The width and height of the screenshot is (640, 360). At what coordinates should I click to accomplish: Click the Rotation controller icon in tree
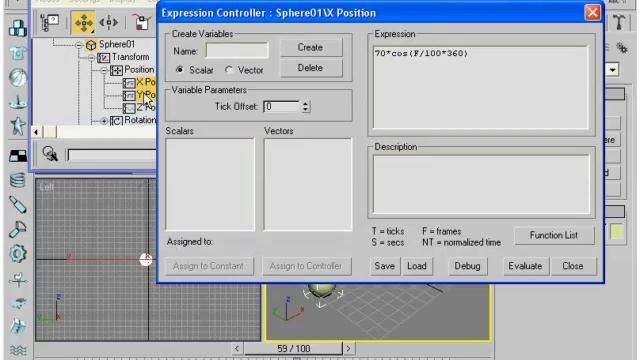pyautogui.click(x=116, y=121)
